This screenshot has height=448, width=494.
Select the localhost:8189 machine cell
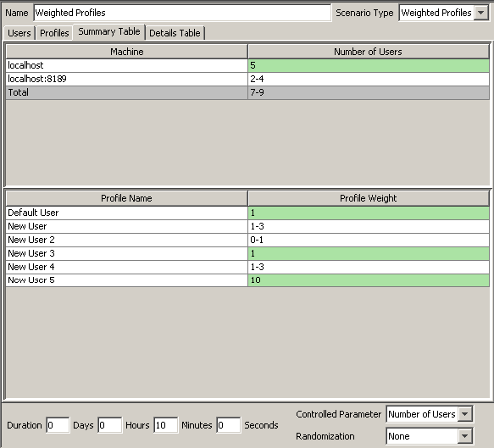point(126,79)
